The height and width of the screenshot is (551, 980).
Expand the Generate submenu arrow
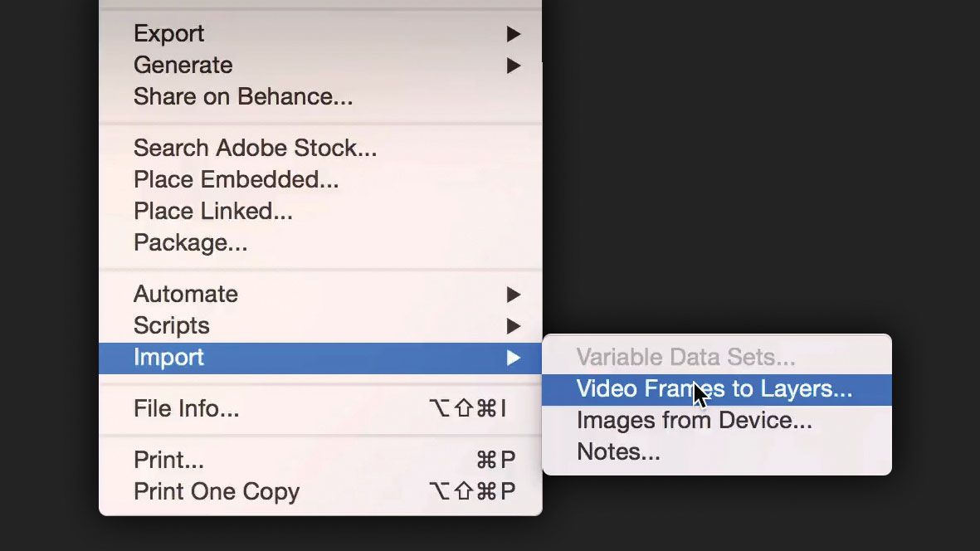513,66
